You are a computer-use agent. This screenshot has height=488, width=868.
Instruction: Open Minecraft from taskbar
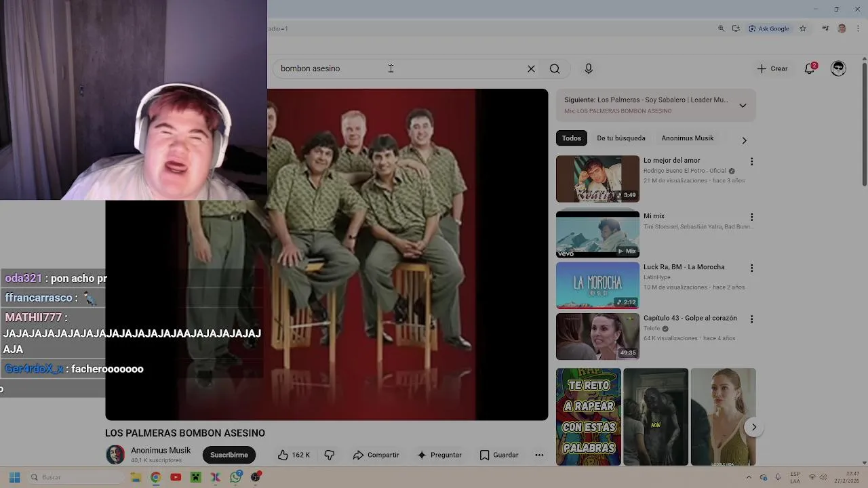(x=195, y=477)
